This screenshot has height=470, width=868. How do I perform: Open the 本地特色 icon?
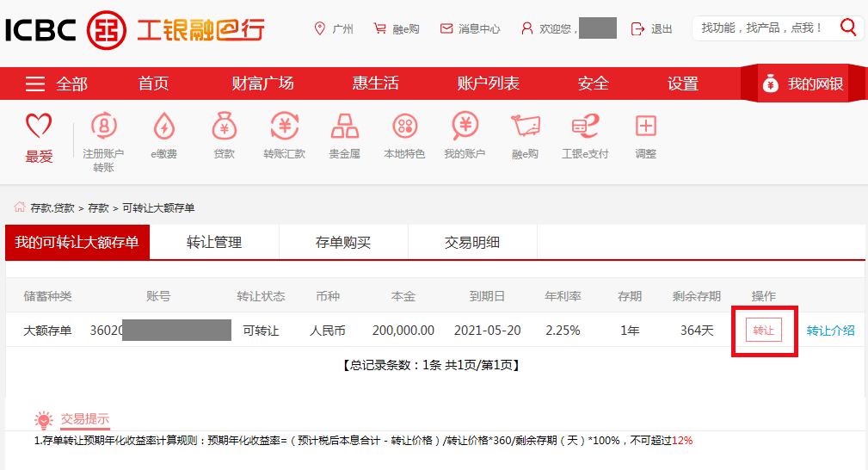pos(404,126)
